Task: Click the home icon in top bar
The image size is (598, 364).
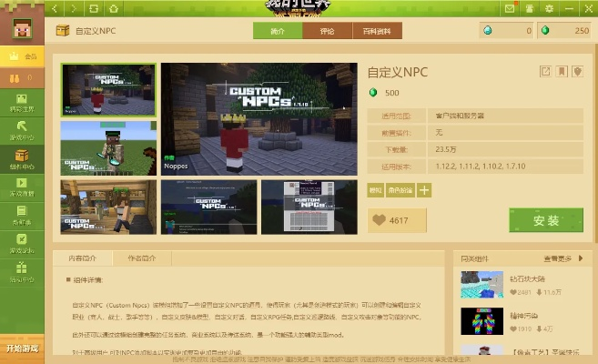Action: pyautogui.click(x=113, y=8)
